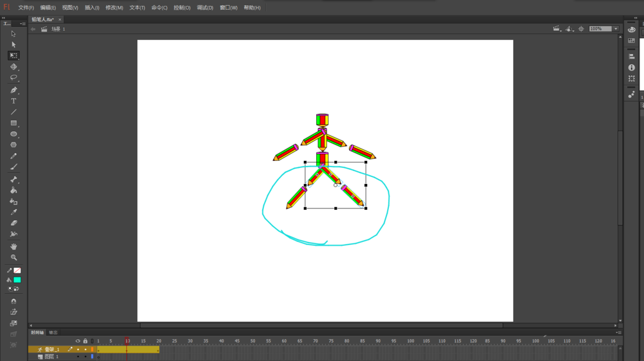The height and width of the screenshot is (361, 644).
Task: Open the 编辑(E) menu
Action: point(48,8)
